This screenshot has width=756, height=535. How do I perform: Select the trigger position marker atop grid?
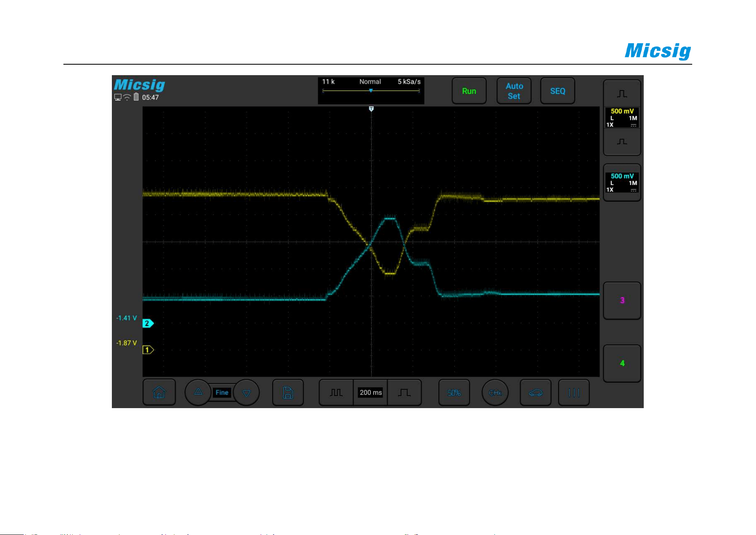pyautogui.click(x=371, y=109)
